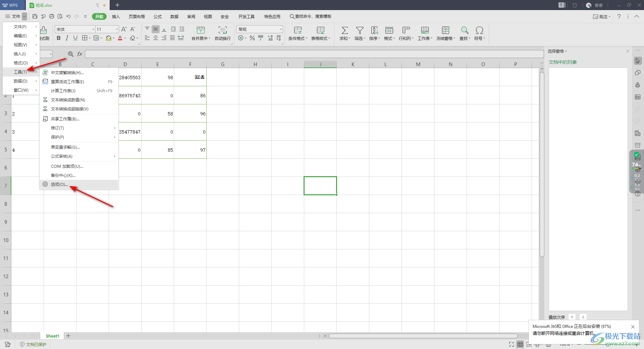Switch to full screen view in status bar

pos(511,344)
